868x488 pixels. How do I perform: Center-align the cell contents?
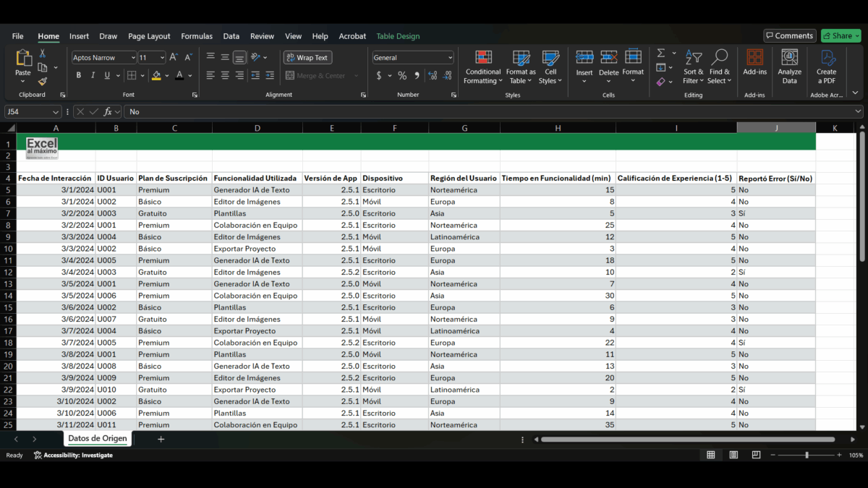[x=224, y=74]
